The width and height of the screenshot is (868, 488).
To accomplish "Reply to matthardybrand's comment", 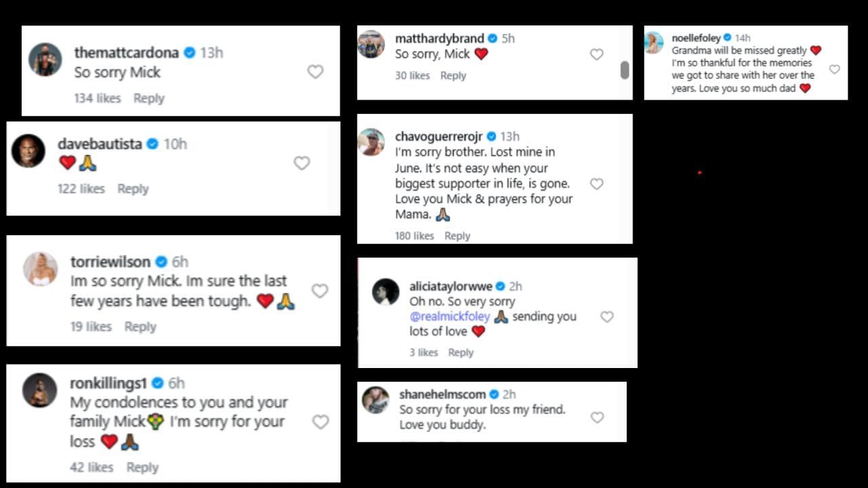I will pyautogui.click(x=453, y=75).
